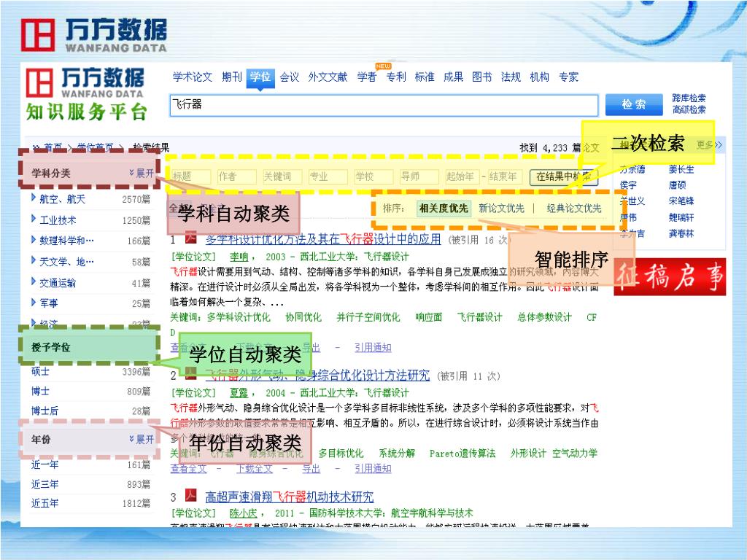Expand the 航空、航天 category arrow

click(x=34, y=197)
